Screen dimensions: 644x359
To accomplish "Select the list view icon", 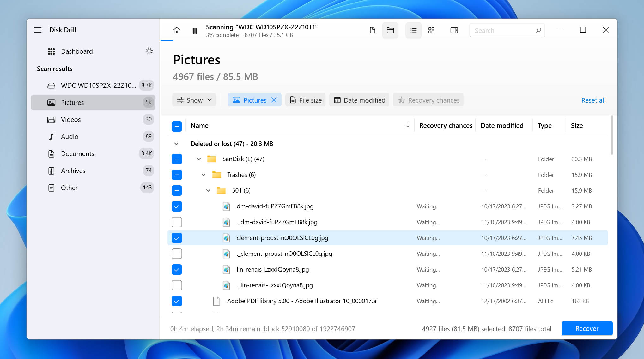I will pyautogui.click(x=413, y=30).
